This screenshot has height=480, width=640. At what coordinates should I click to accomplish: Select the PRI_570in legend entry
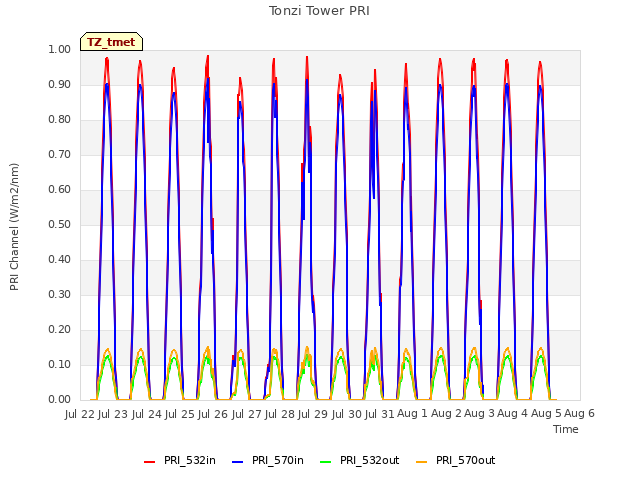(x=268, y=460)
